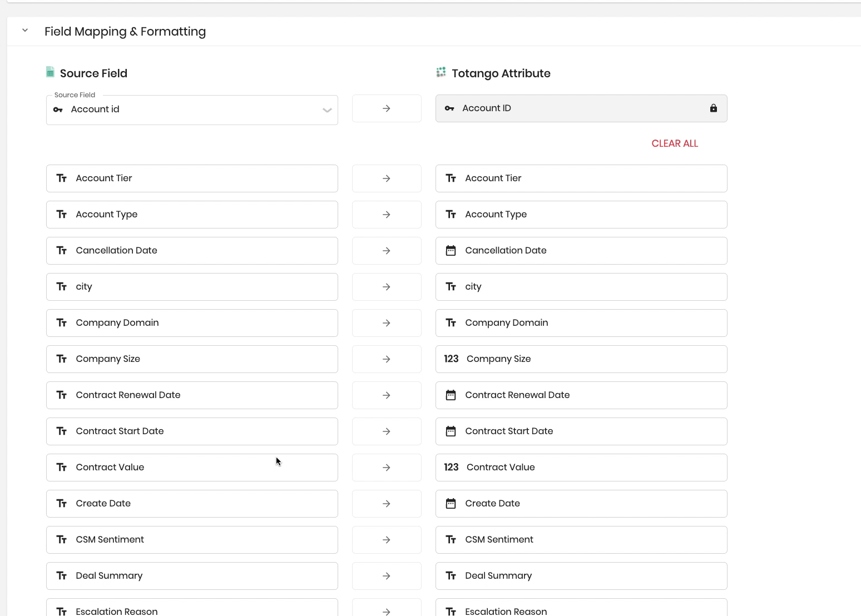Click the mapping arrow for Company Domain
Screen dimensions: 861x616
(387, 323)
